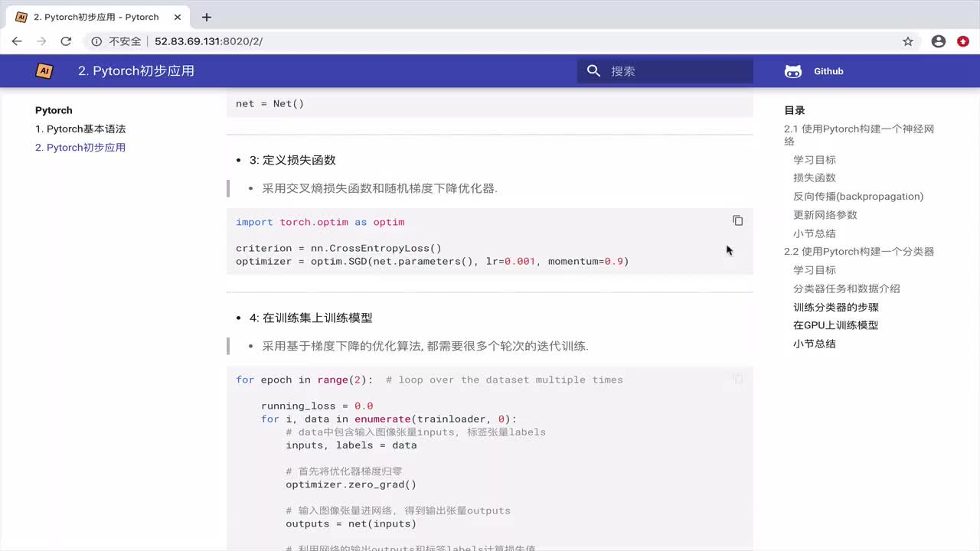This screenshot has width=980, height=551.
Task: Jump to 在GPU上训练模型 section
Action: click(x=836, y=324)
